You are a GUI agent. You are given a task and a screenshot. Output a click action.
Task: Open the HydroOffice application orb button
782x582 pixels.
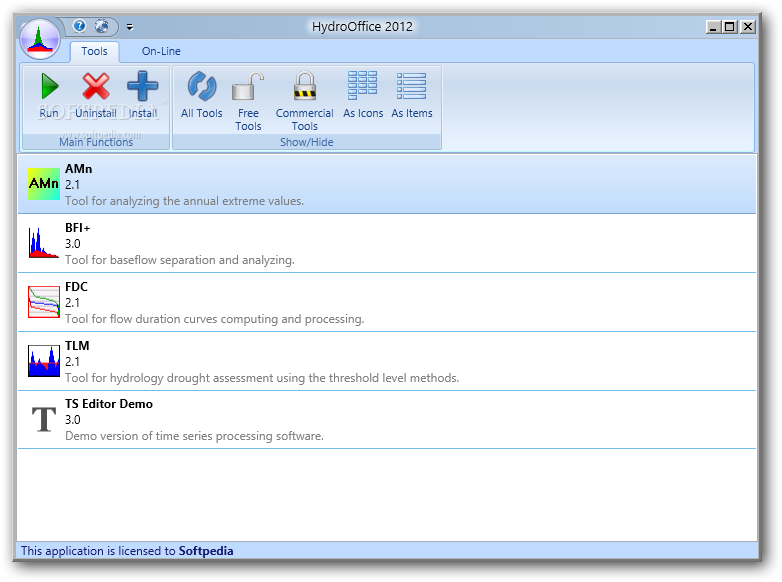[x=40, y=39]
